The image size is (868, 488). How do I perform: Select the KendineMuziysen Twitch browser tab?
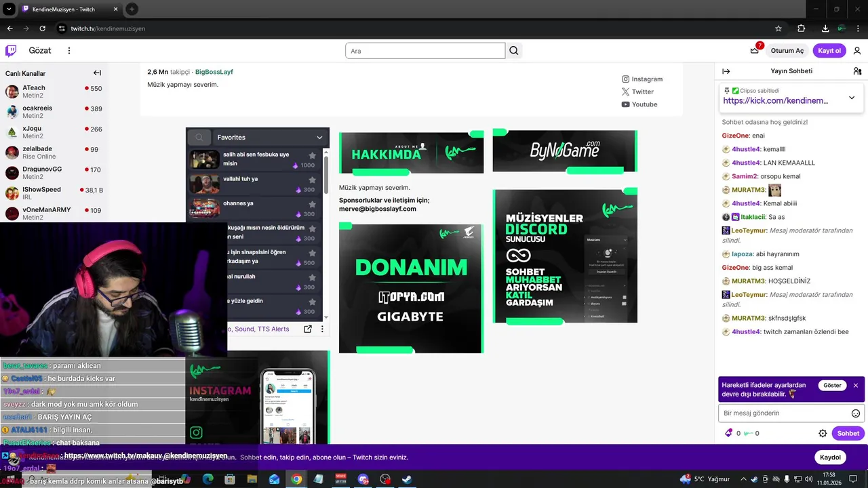coord(70,9)
